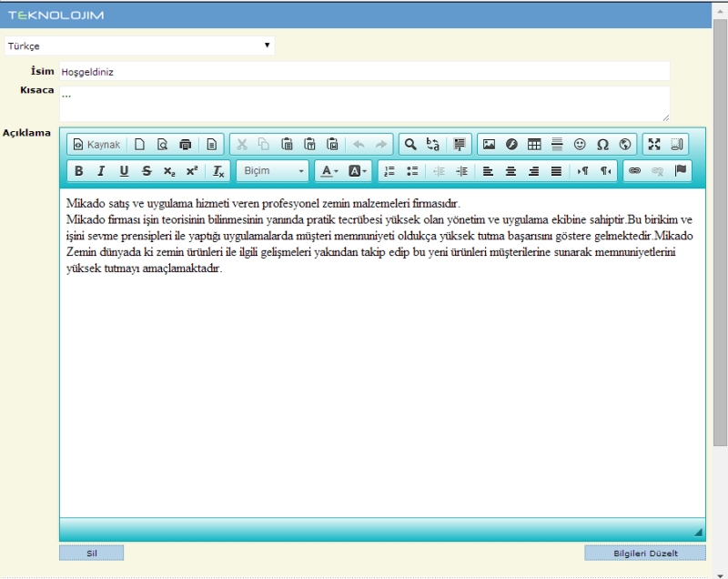Toggle strikethrough formatting

pos(147,171)
